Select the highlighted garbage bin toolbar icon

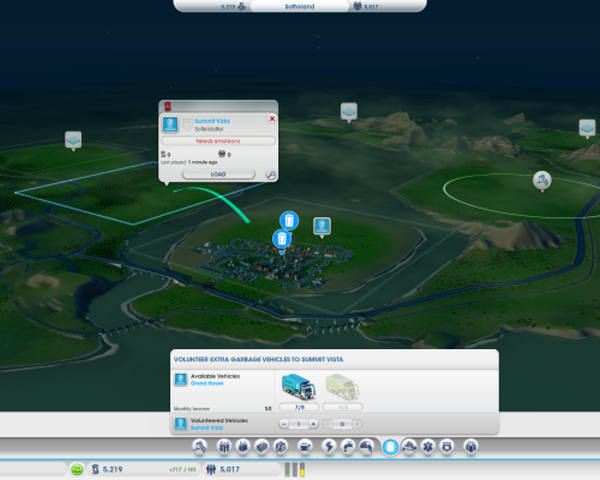(390, 447)
